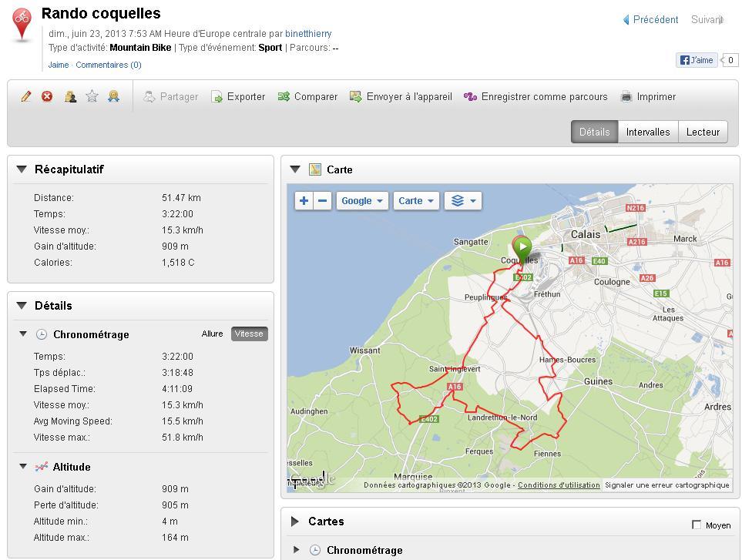Click the pencil edit icon
This screenshot has height=560, width=742.
coord(26,96)
